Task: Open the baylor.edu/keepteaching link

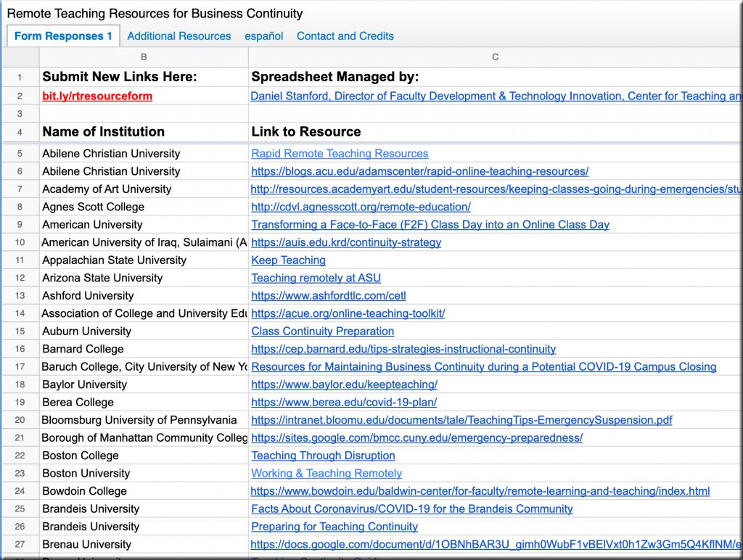Action: (345, 384)
